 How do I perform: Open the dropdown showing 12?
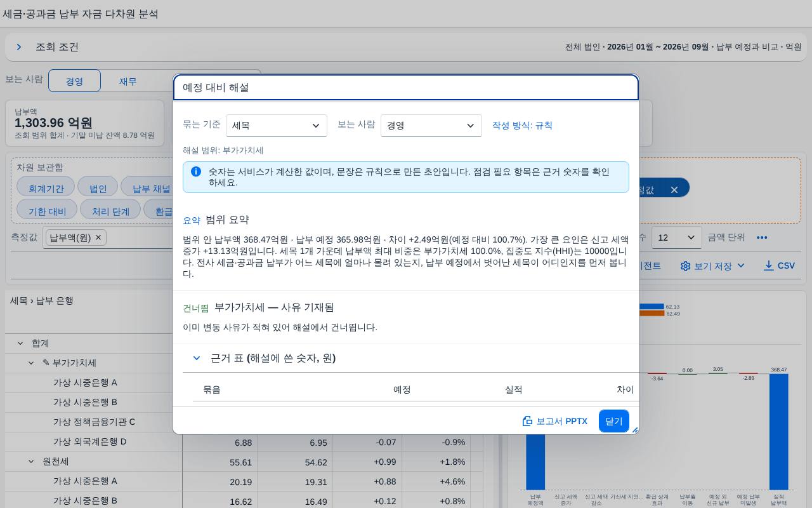point(677,237)
